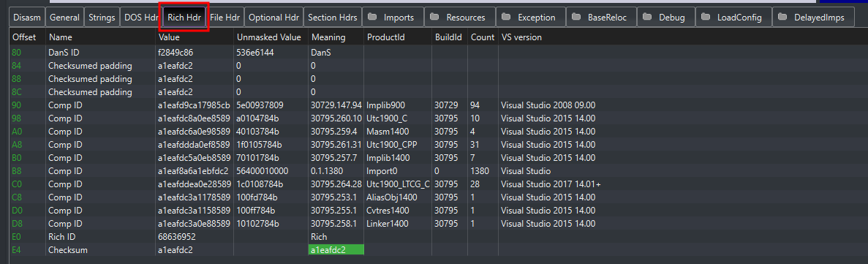Click the folder icon on Debug tab
Screen dimensions: 868x264
(647, 17)
